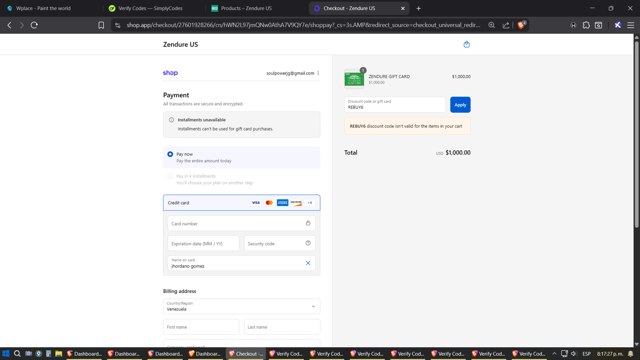Click the Shop Pay icon in the Zendure header
The width and height of the screenshot is (640, 360).
click(x=467, y=44)
